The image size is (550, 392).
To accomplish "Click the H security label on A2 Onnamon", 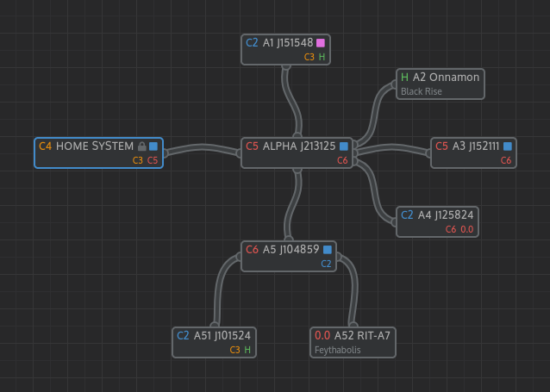I will [404, 78].
